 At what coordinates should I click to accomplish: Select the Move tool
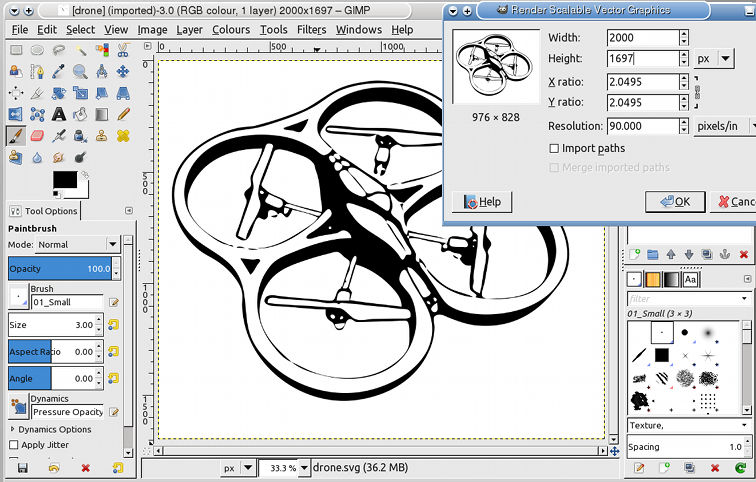click(x=123, y=71)
